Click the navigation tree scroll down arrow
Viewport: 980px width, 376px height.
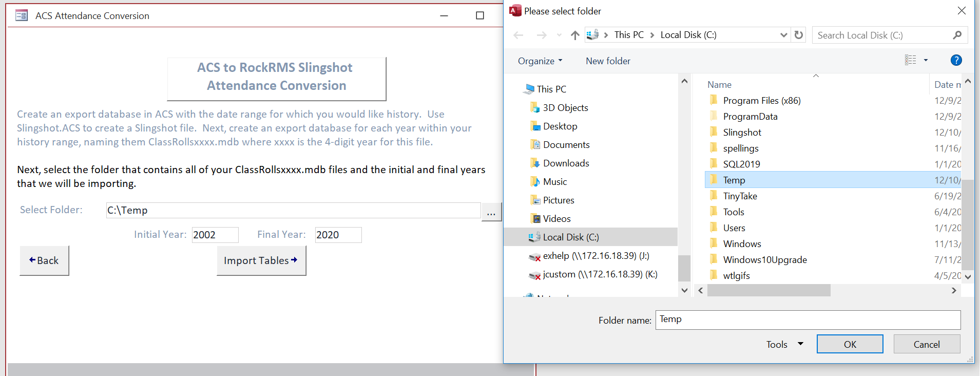(x=684, y=290)
